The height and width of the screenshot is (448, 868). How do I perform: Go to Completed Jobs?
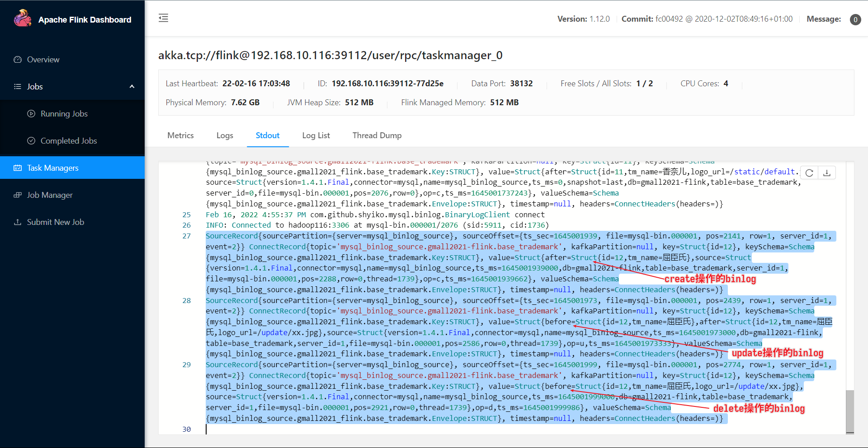72,141
